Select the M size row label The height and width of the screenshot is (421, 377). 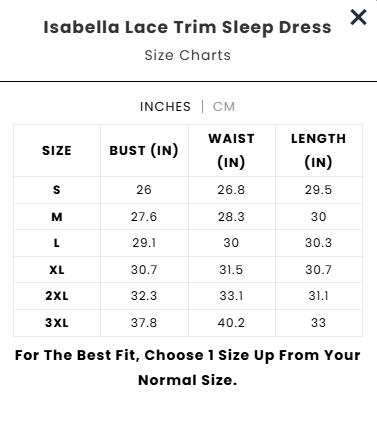click(x=57, y=217)
